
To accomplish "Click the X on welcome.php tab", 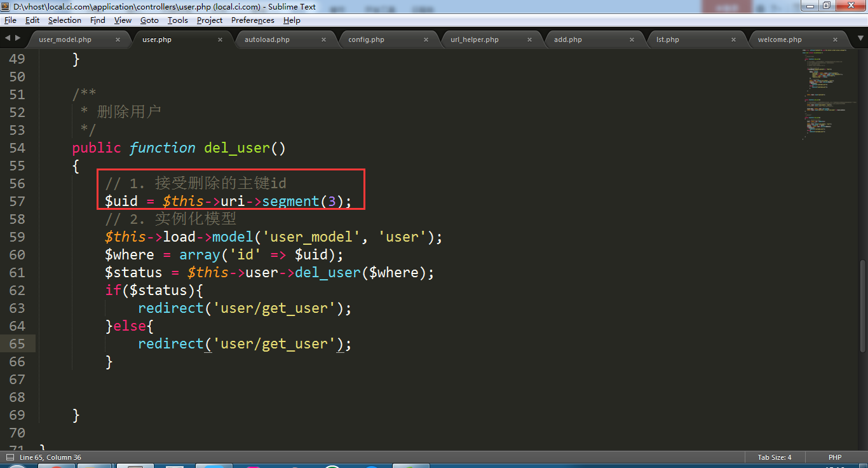I will pos(837,39).
